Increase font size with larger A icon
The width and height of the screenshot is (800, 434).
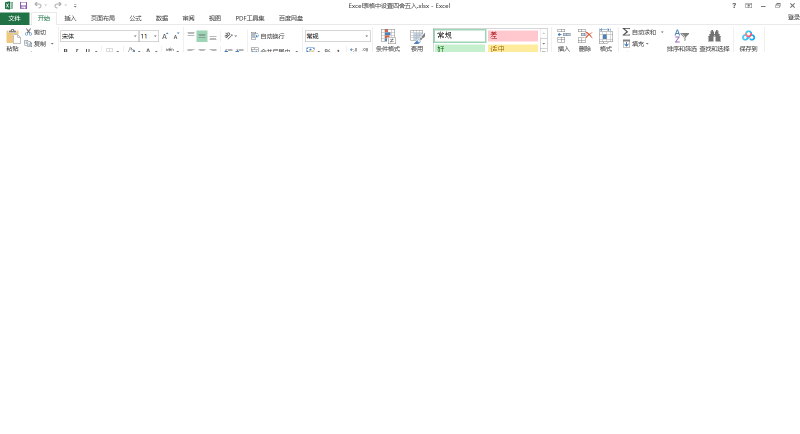[165, 36]
